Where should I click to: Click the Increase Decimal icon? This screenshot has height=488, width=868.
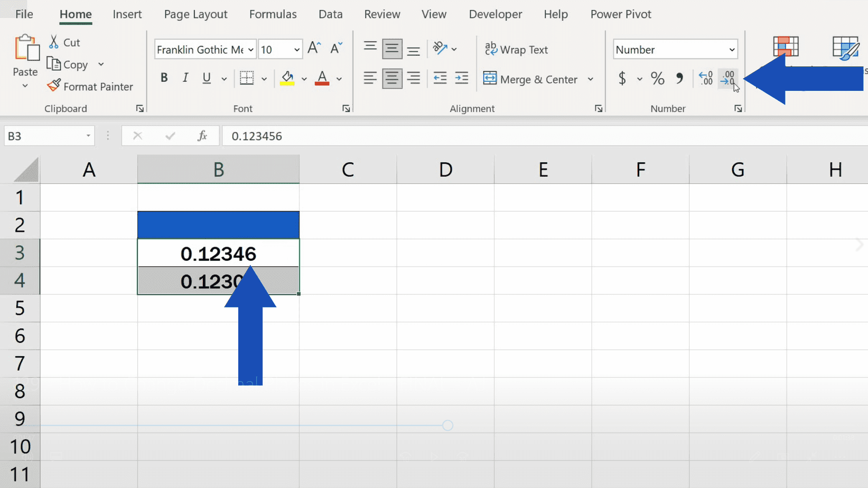[705, 78]
